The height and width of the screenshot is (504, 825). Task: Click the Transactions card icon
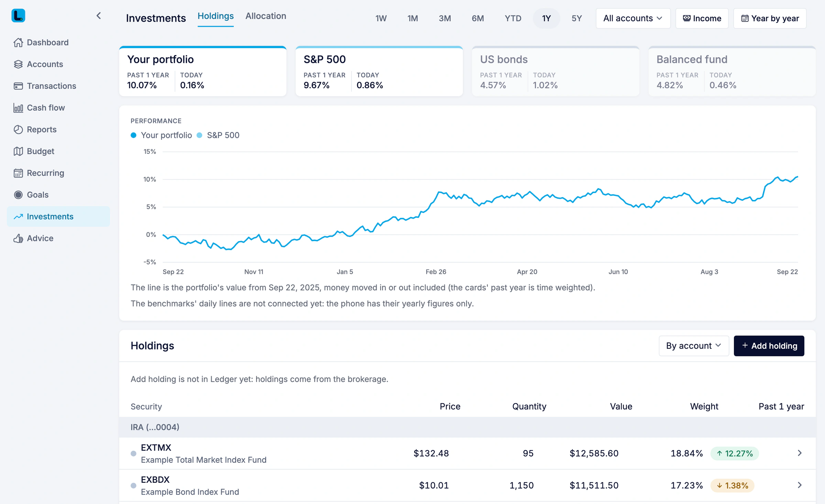18,86
